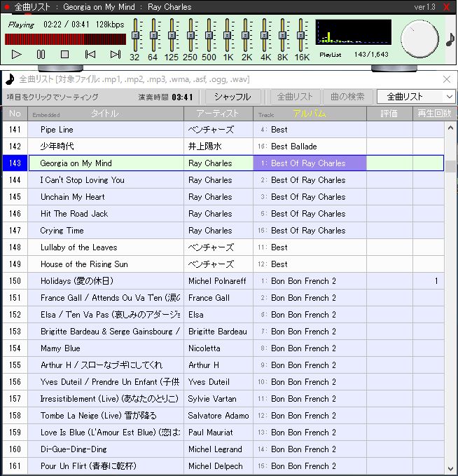
Task: Open the 全曲リスト dropdown list
Action: pyautogui.click(x=416, y=97)
